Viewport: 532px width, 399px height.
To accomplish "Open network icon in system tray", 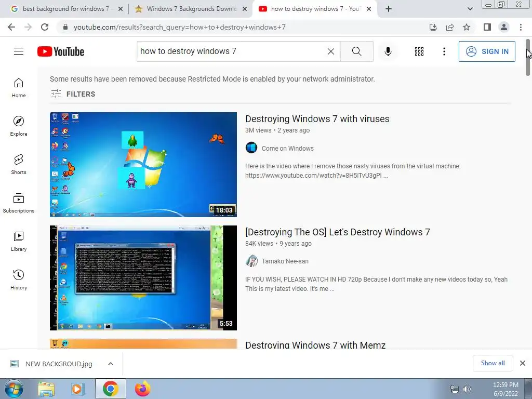I will point(454,389).
